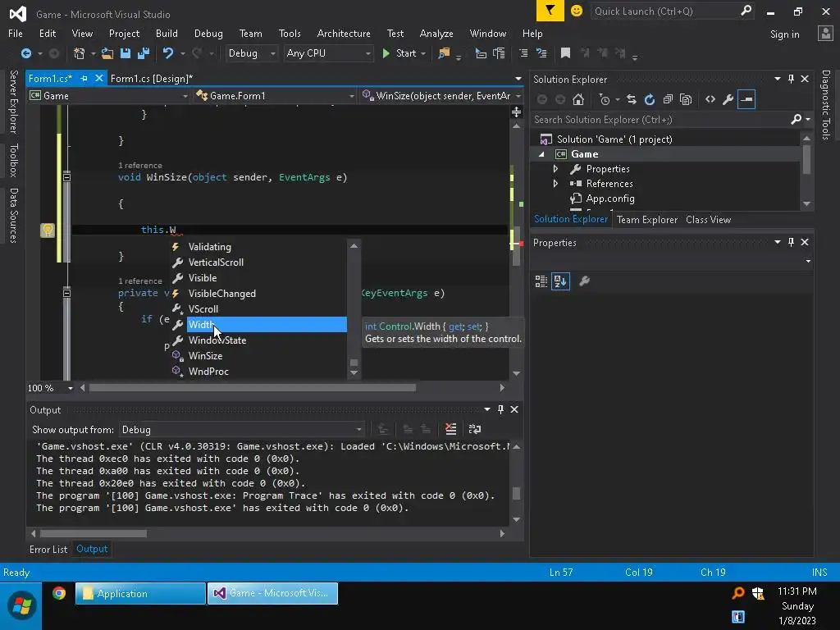
Task: Open Chrome from the taskbar
Action: pos(59,593)
